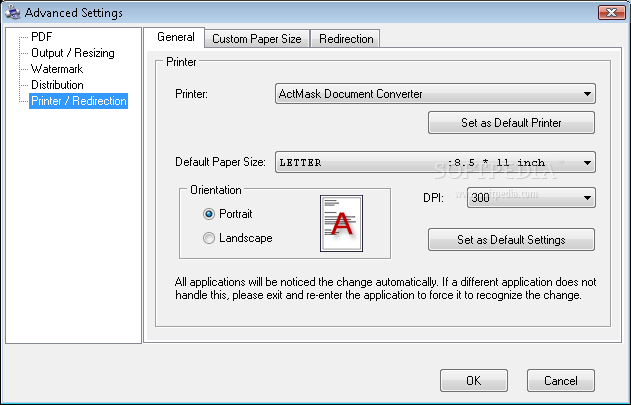Select Output / Resizing in the tree
This screenshot has height=405, width=631.
tap(73, 53)
